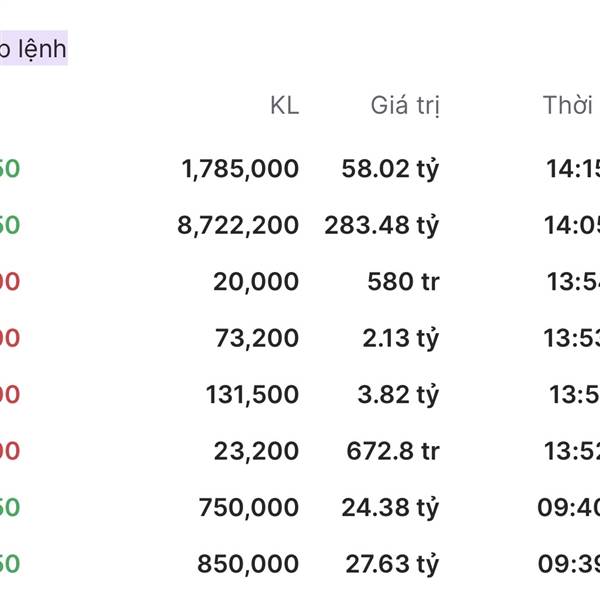
Task: Select the highlighted 'lệnh' tab
Action: pyautogui.click(x=33, y=48)
